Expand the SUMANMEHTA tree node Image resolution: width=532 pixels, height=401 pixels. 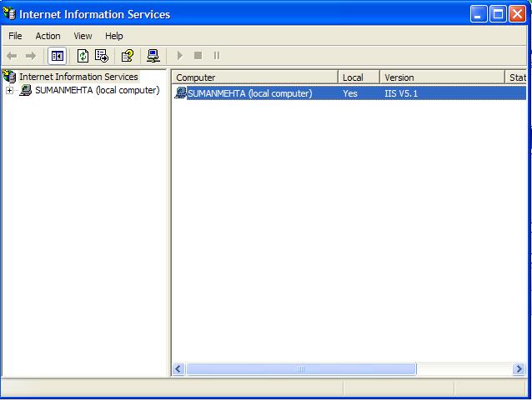[x=9, y=91]
